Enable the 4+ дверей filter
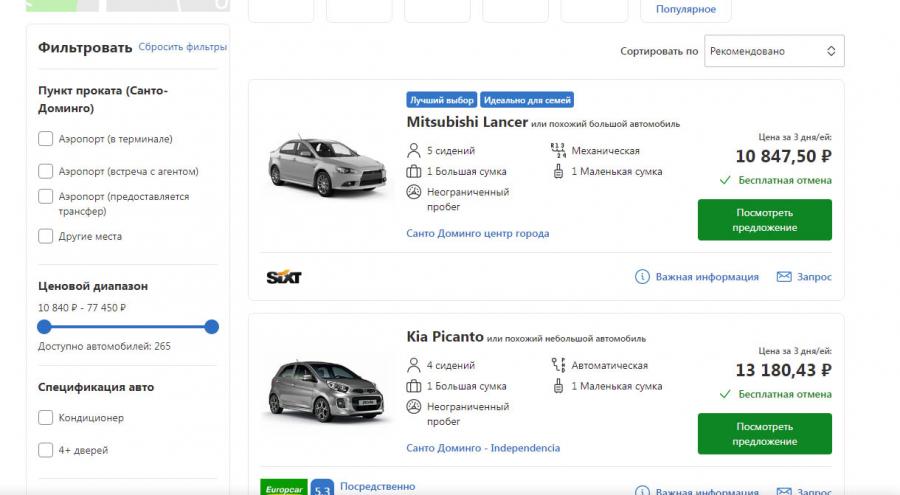This screenshot has width=900, height=495. pyautogui.click(x=45, y=450)
